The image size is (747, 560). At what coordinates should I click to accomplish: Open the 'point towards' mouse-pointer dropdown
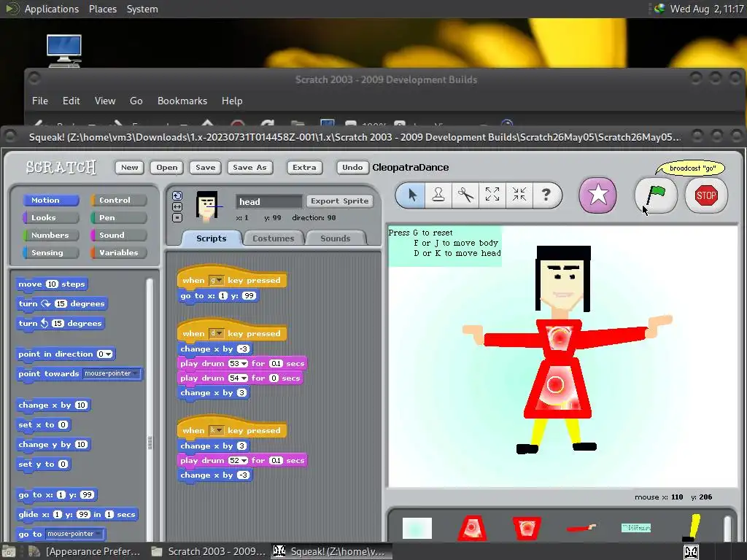pyautogui.click(x=112, y=373)
